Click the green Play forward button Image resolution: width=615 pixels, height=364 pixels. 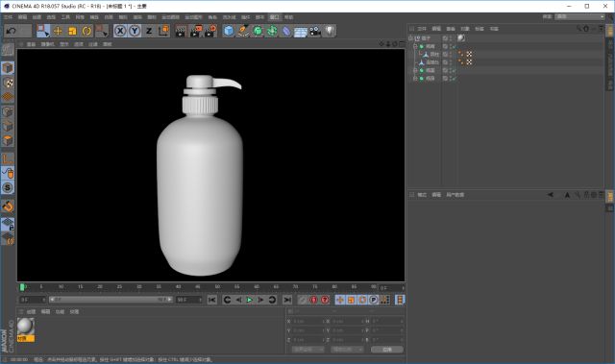click(x=250, y=300)
